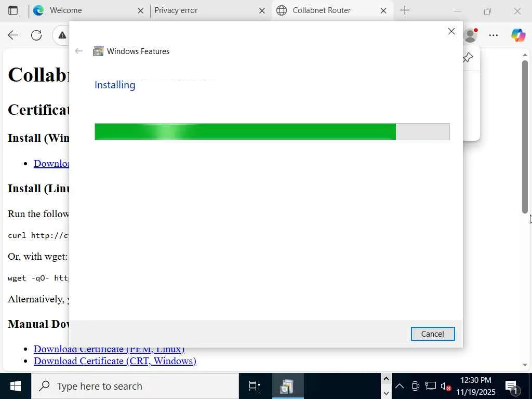Go back in Edge browser

click(13, 35)
